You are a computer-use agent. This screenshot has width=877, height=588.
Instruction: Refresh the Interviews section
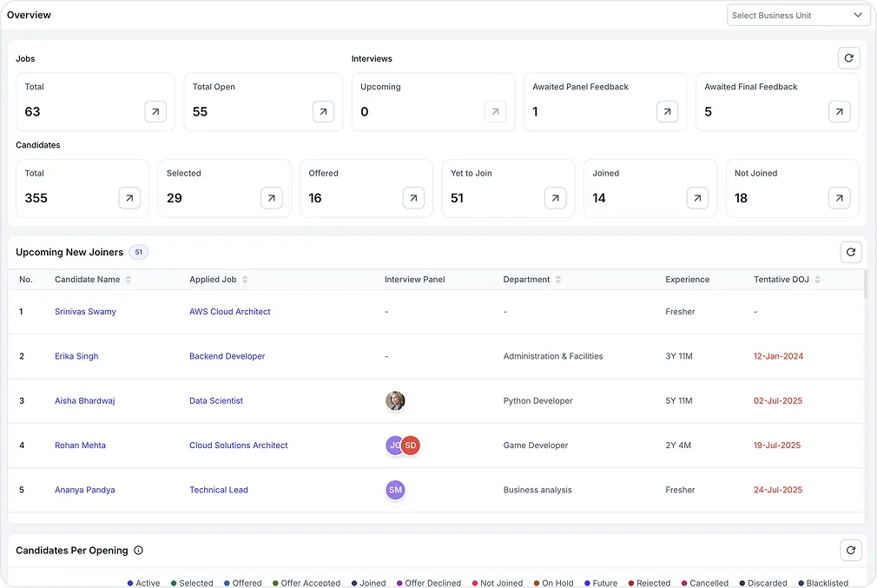pos(849,57)
